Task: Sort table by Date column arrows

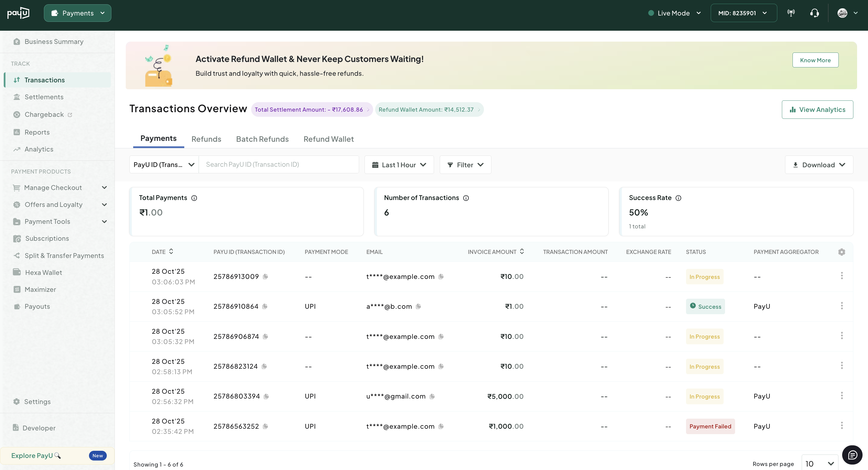Action: [171, 251]
